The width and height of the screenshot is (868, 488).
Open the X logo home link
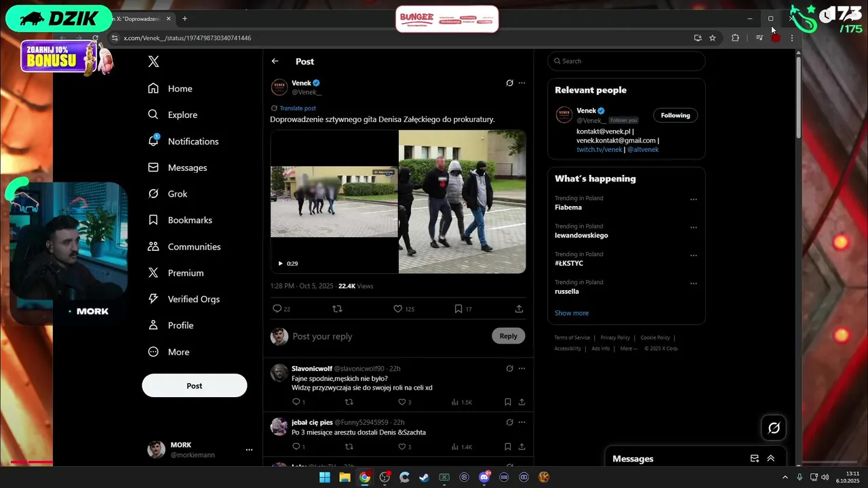154,62
